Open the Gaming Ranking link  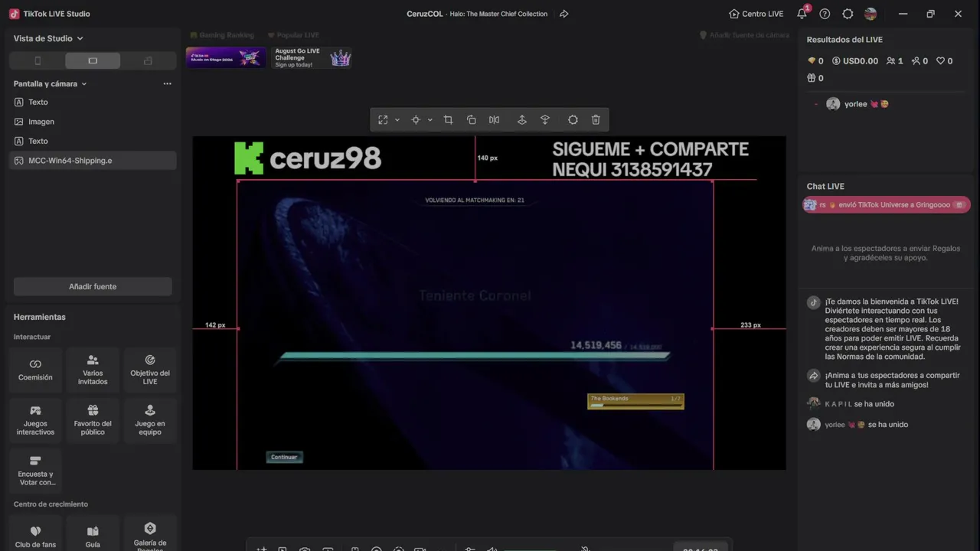(221, 35)
